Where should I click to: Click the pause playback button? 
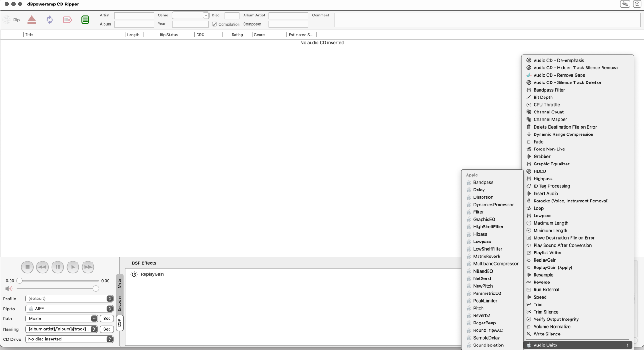click(57, 267)
